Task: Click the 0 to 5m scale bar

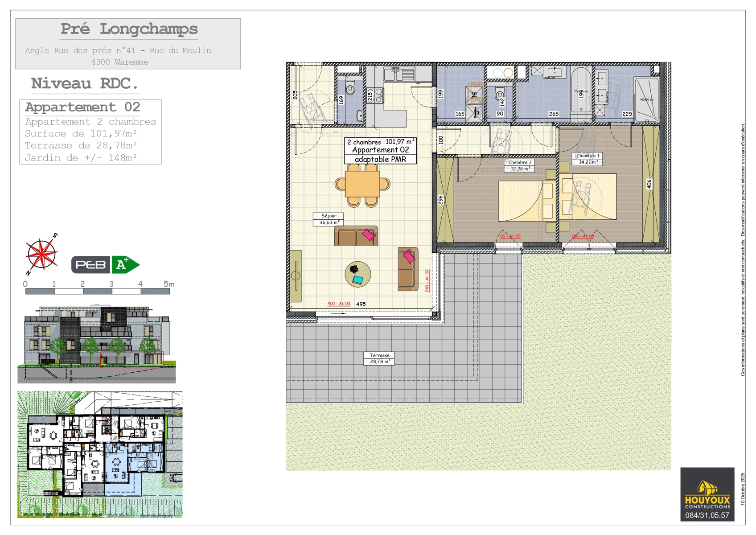Action: pos(98,291)
